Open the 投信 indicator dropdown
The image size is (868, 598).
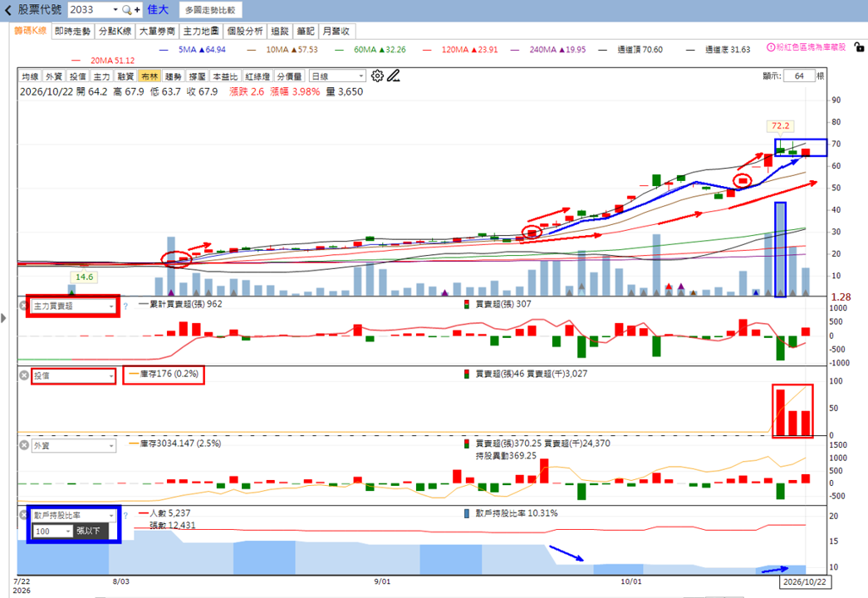click(73, 376)
